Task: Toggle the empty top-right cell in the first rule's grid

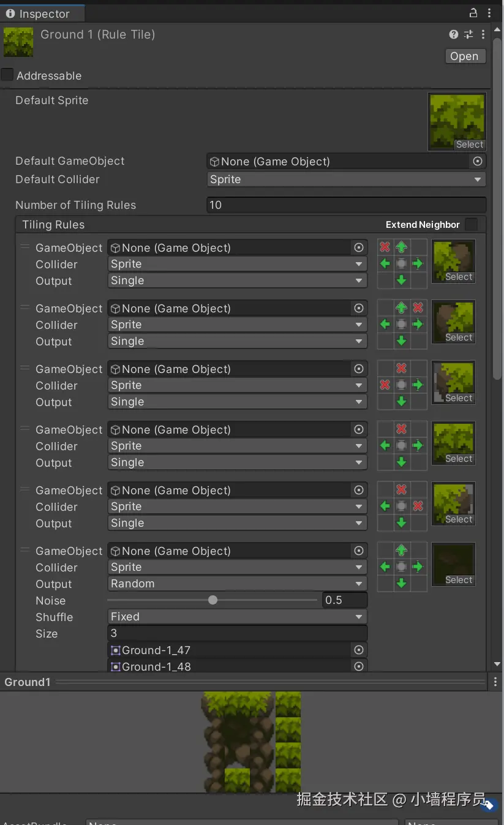Action: pos(418,247)
